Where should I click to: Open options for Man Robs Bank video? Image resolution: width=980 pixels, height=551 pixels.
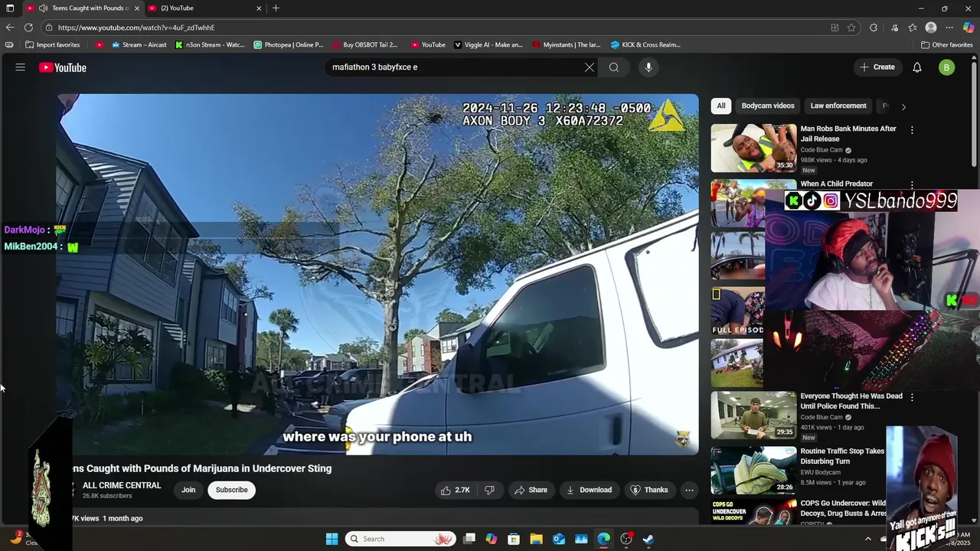pyautogui.click(x=912, y=130)
